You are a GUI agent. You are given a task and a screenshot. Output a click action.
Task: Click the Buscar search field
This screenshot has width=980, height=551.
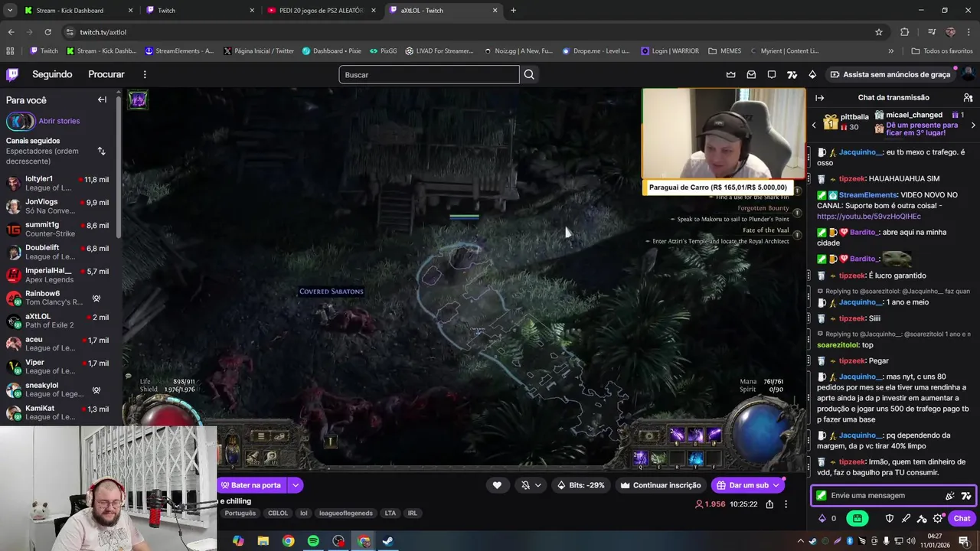click(429, 74)
